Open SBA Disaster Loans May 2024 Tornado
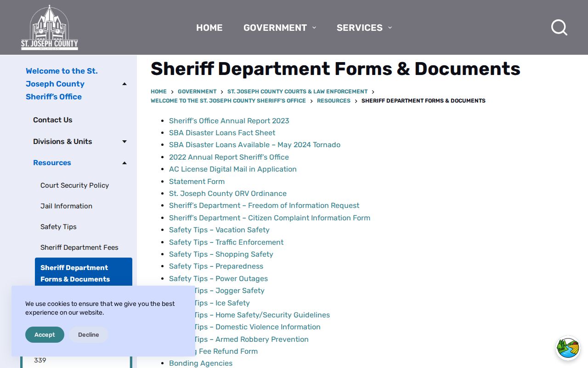The width and height of the screenshot is (588, 368). 254,144
